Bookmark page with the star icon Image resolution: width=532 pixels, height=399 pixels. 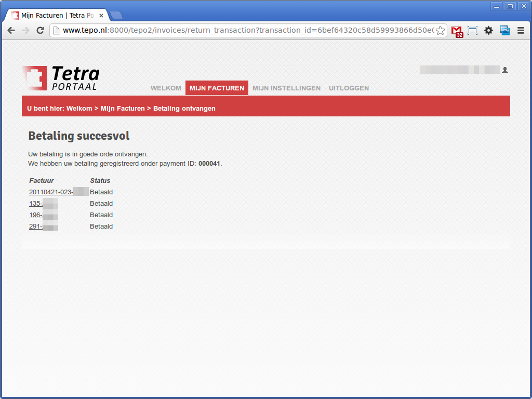[440, 31]
